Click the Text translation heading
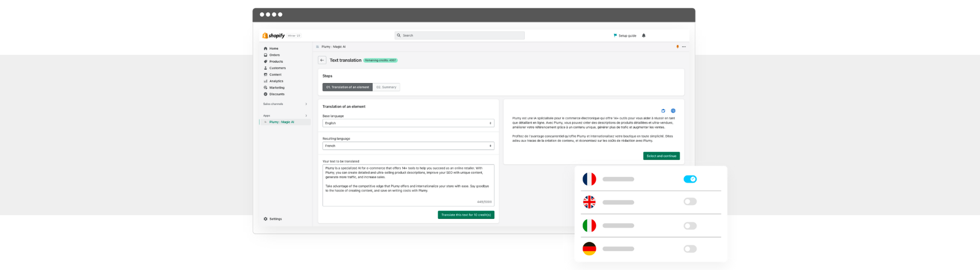Viewport: 980px width, 270px height. 345,60
